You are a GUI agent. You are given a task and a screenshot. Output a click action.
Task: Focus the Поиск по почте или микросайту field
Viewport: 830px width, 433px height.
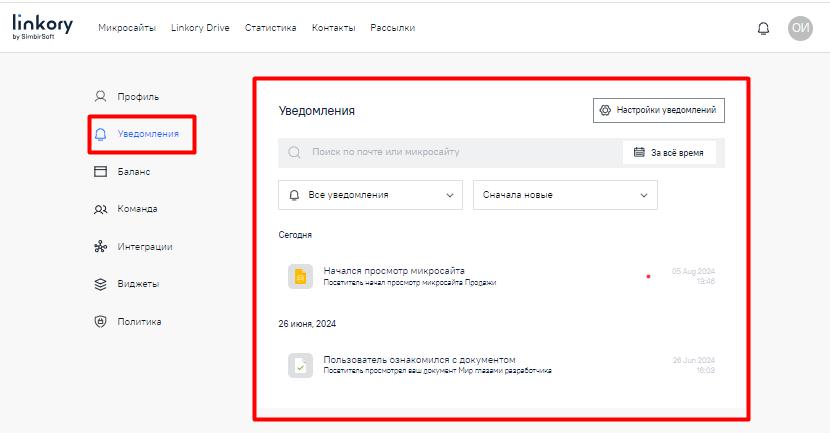[450, 152]
